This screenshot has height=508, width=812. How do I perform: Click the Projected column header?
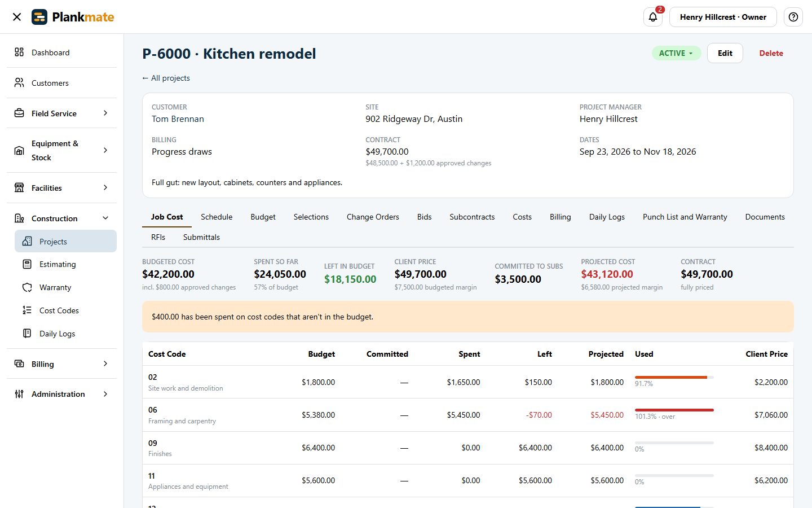tap(606, 354)
